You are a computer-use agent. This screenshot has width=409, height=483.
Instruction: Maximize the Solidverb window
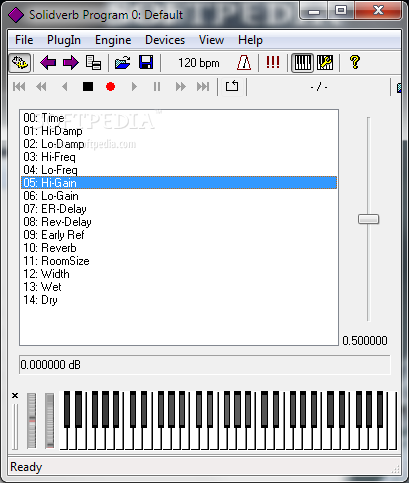click(x=341, y=11)
